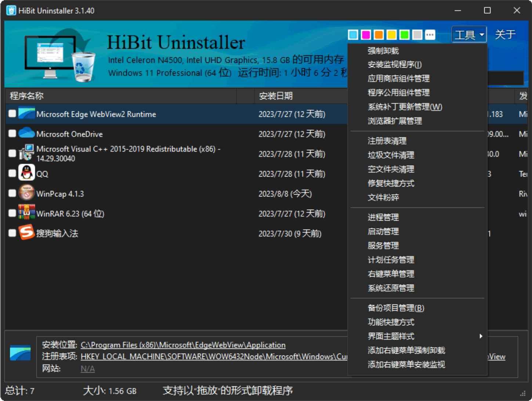Screen dimensions: 532x401
Task: Open 启动管理 from tools menu
Action: pos(383,231)
